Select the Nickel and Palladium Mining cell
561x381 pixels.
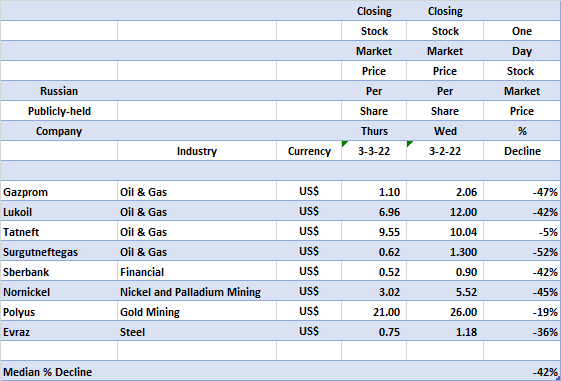coord(197,292)
